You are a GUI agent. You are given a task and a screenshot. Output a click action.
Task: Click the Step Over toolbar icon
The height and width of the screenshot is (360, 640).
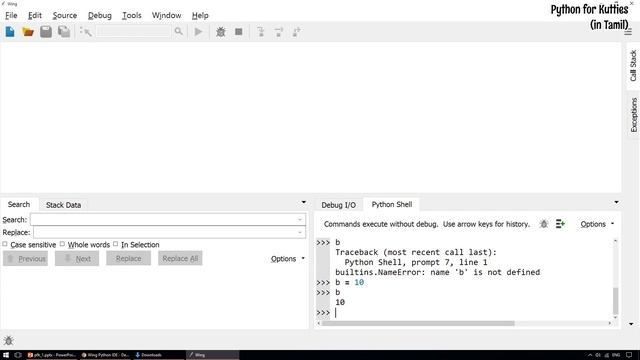click(x=279, y=32)
